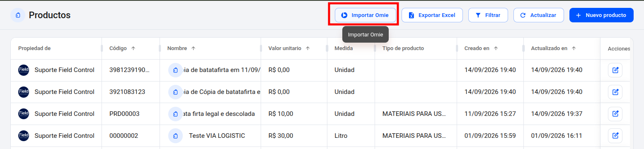
Task: Click the Tipo de producto column header
Action: coord(403,48)
